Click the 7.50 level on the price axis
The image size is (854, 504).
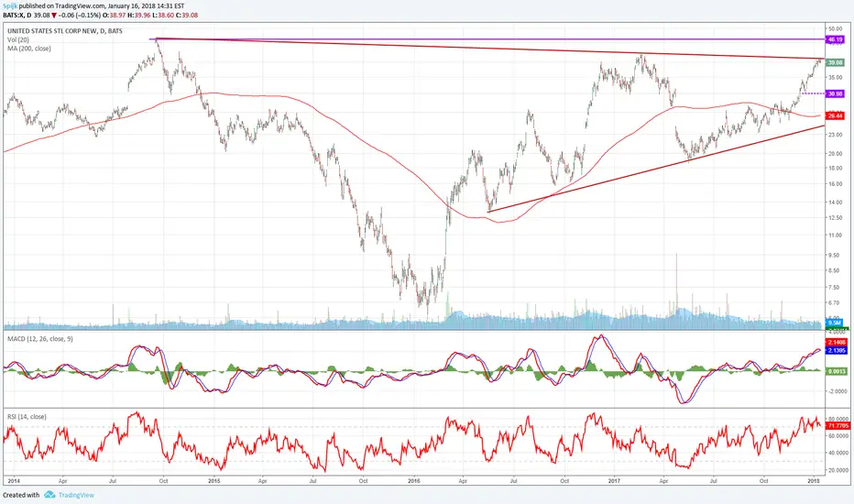click(x=834, y=287)
